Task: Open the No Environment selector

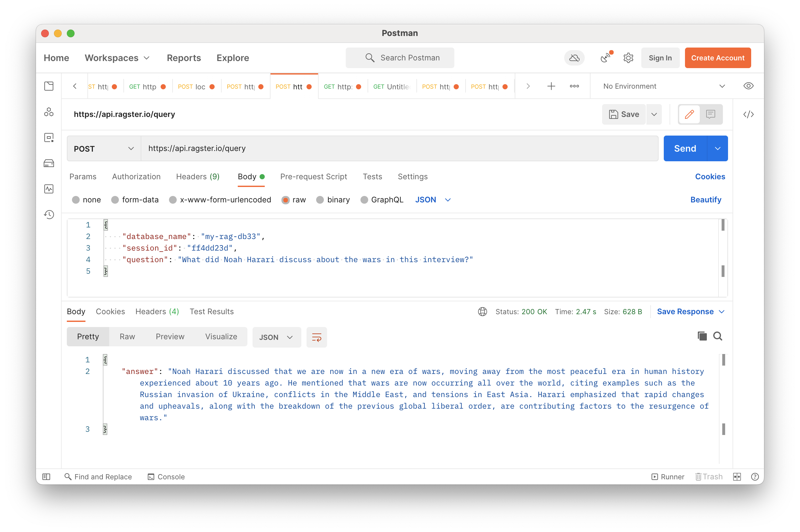Action: (663, 86)
